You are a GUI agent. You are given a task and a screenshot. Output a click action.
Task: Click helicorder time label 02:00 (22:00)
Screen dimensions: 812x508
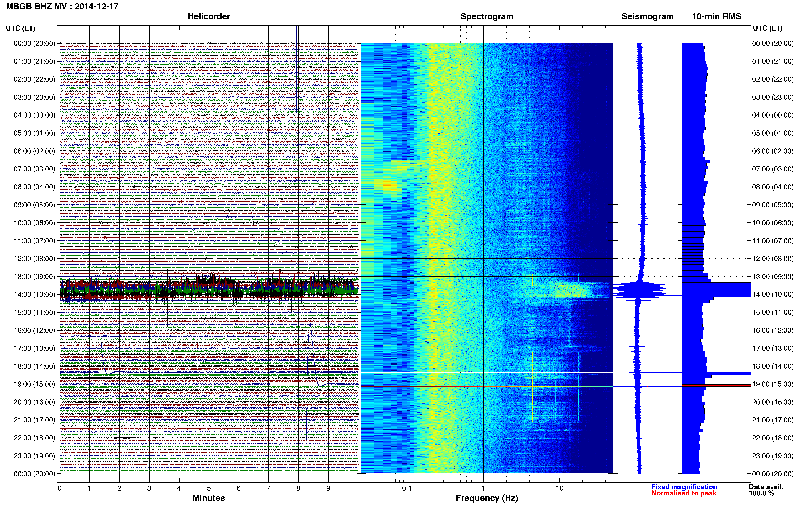(x=34, y=79)
